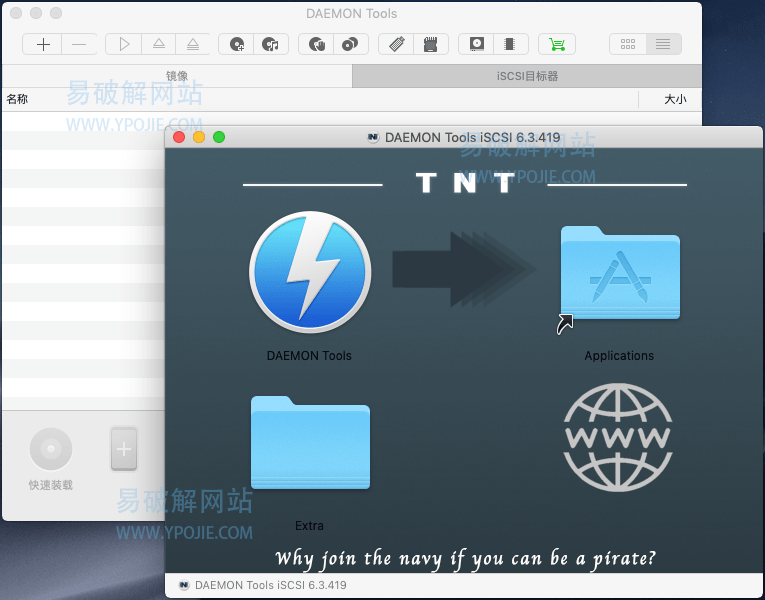Click the green shopping cart icon
The width and height of the screenshot is (765, 600).
pyautogui.click(x=556, y=44)
